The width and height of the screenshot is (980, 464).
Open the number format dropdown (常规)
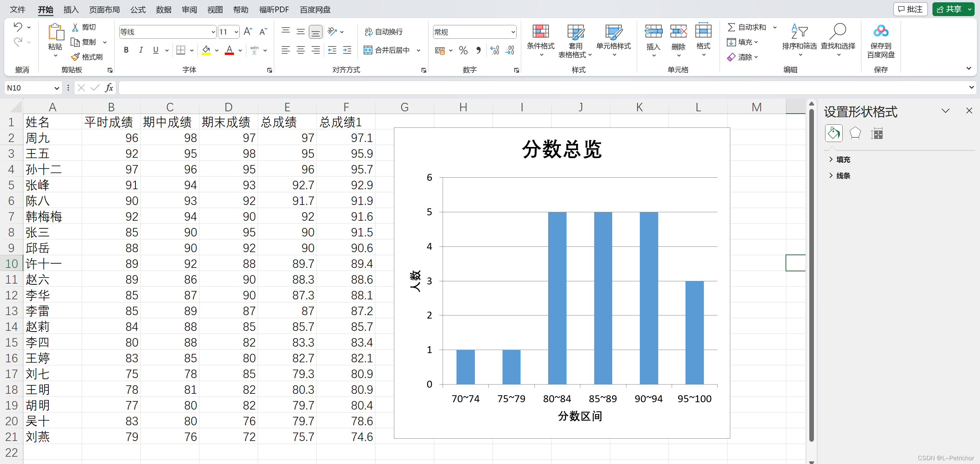[x=513, y=32]
